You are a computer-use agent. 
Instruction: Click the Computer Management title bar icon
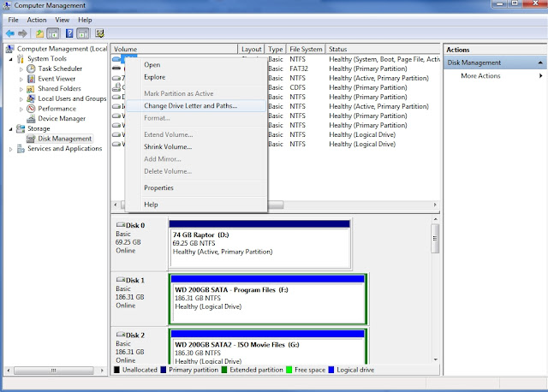click(x=7, y=6)
